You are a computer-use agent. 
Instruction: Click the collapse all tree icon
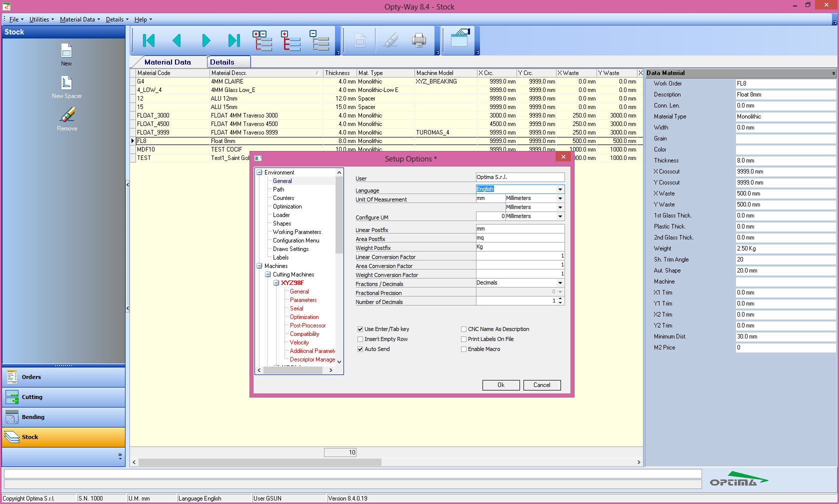tap(319, 40)
